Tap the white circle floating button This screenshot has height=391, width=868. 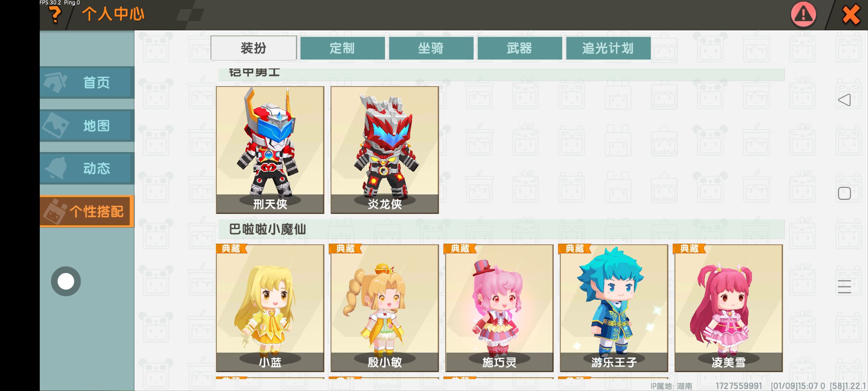(x=66, y=281)
